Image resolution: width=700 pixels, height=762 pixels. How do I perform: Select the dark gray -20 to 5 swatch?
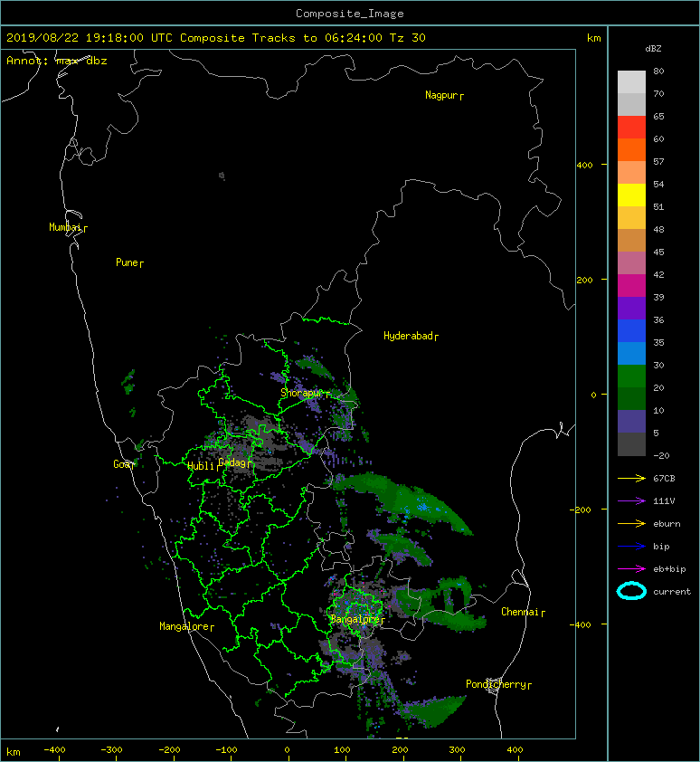[x=631, y=443]
